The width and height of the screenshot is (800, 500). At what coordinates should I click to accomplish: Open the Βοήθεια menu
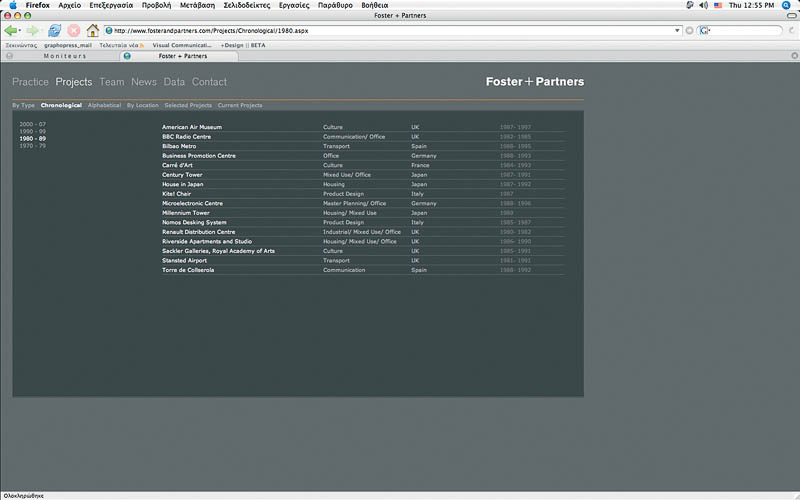[374, 5]
